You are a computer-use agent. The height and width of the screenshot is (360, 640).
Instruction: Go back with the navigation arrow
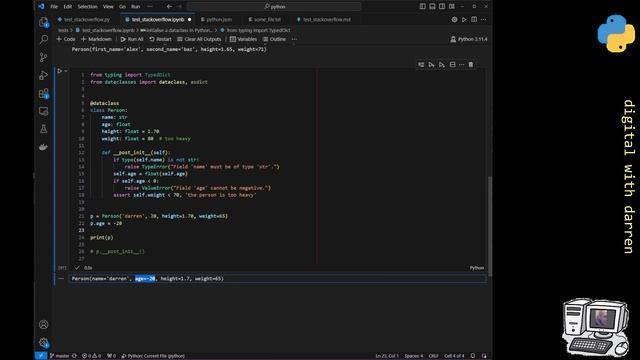tap(169, 7)
